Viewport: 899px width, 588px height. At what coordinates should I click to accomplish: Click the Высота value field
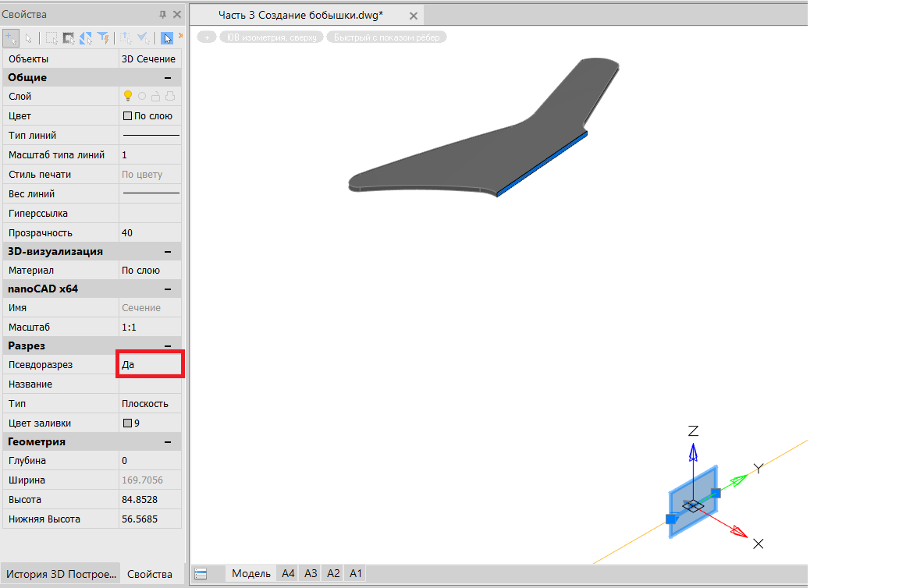(x=150, y=499)
